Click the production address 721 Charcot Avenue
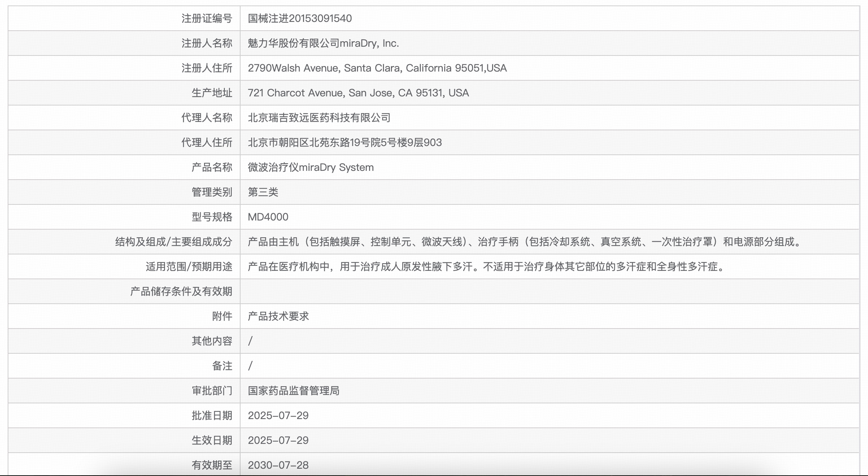 [358, 93]
